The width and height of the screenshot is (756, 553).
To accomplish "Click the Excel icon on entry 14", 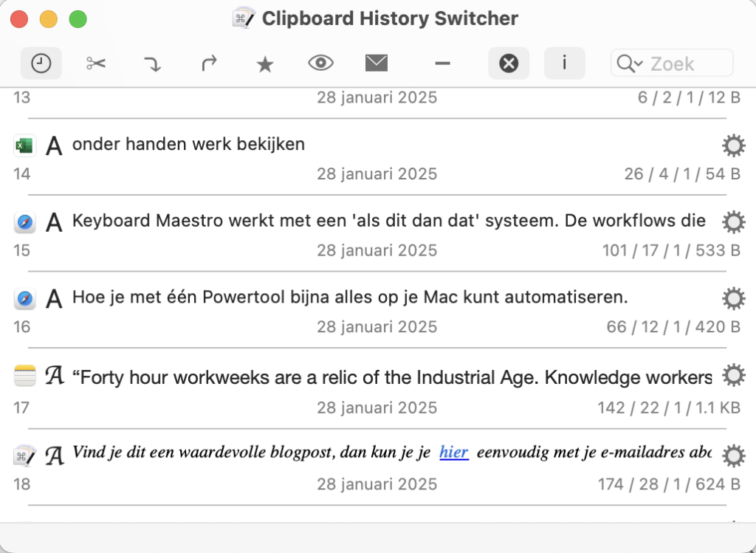I will pyautogui.click(x=24, y=146).
